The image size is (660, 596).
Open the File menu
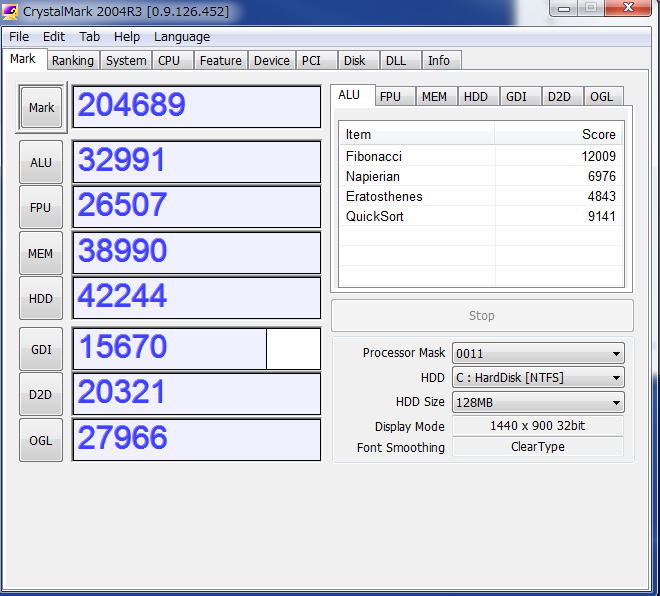[19, 37]
